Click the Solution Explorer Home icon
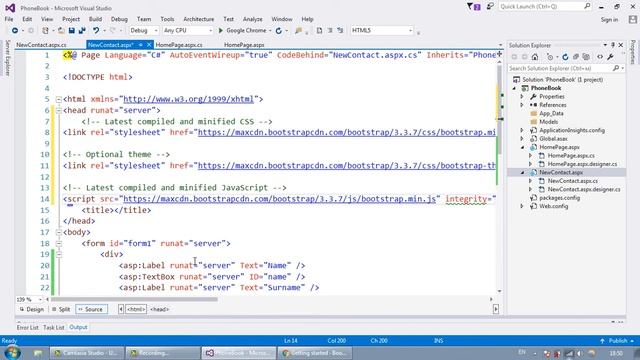Image resolution: width=640 pixels, height=360 pixels. (535, 57)
